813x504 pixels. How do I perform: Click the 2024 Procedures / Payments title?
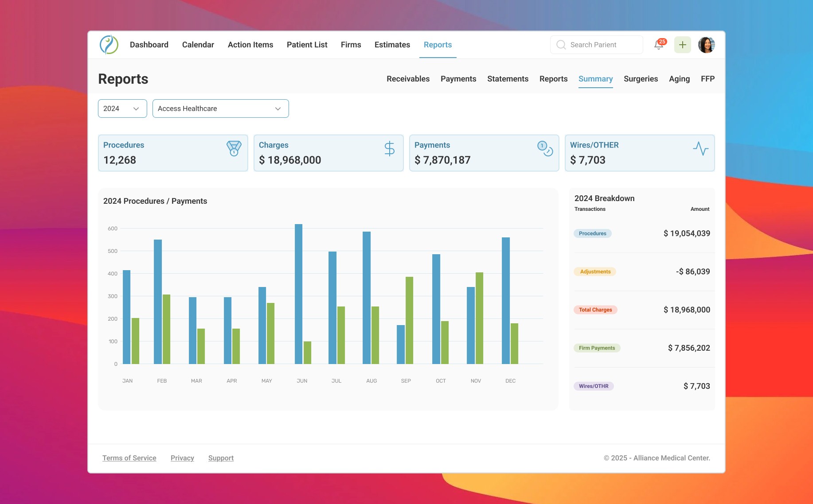point(155,201)
